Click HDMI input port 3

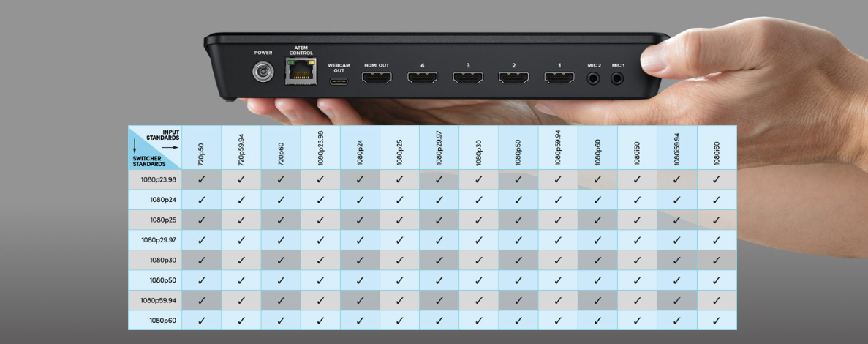point(468,78)
